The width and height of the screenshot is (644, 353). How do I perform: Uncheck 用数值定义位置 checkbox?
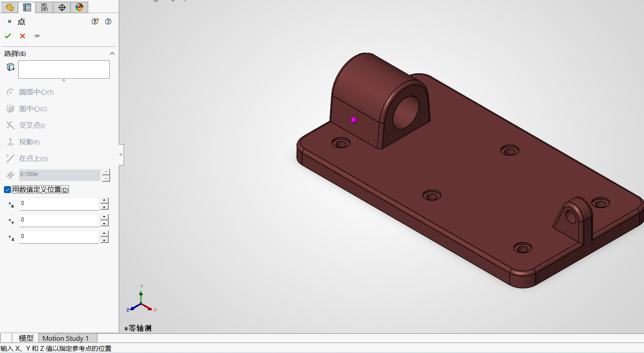pyautogui.click(x=7, y=190)
